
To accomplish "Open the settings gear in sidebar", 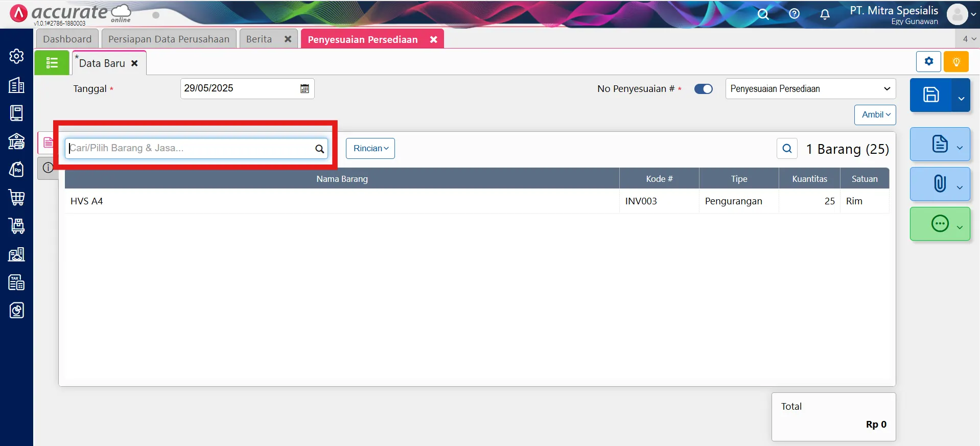I will click(x=16, y=56).
